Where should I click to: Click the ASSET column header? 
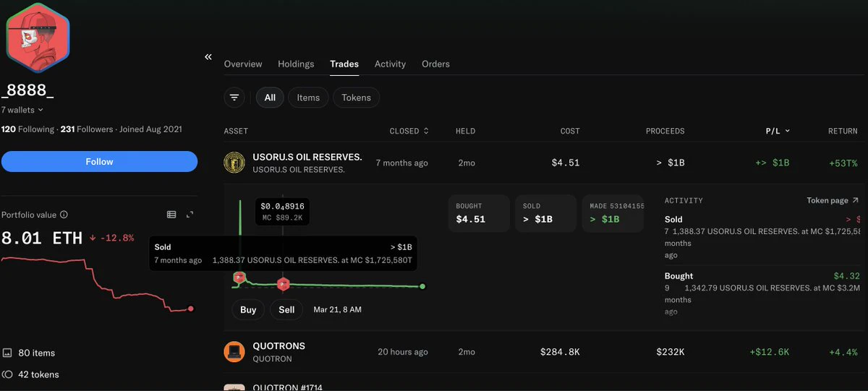pyautogui.click(x=236, y=131)
